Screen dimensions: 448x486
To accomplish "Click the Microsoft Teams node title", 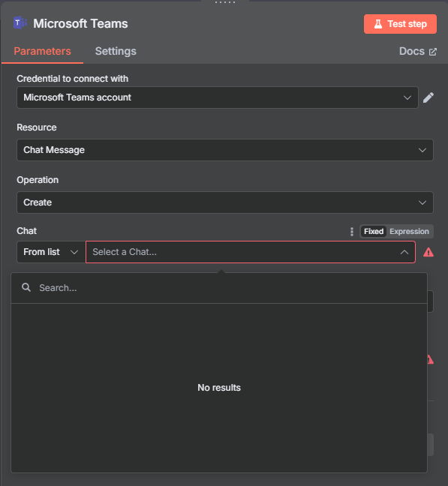I will click(x=80, y=23).
